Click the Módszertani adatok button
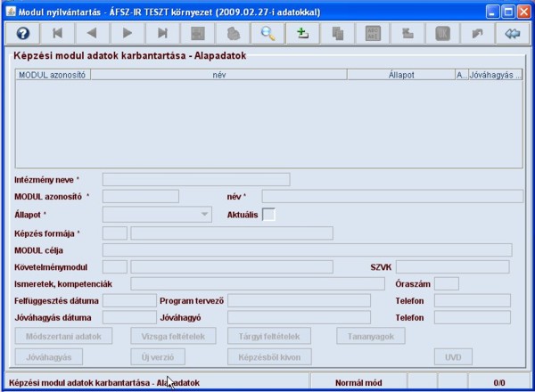Viewport: 535px width, 392px height. [x=63, y=336]
